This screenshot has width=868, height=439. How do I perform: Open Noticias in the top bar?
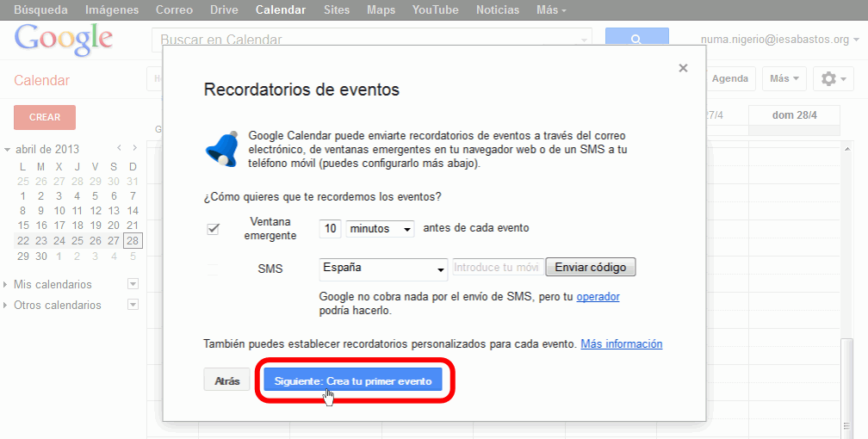(x=498, y=9)
